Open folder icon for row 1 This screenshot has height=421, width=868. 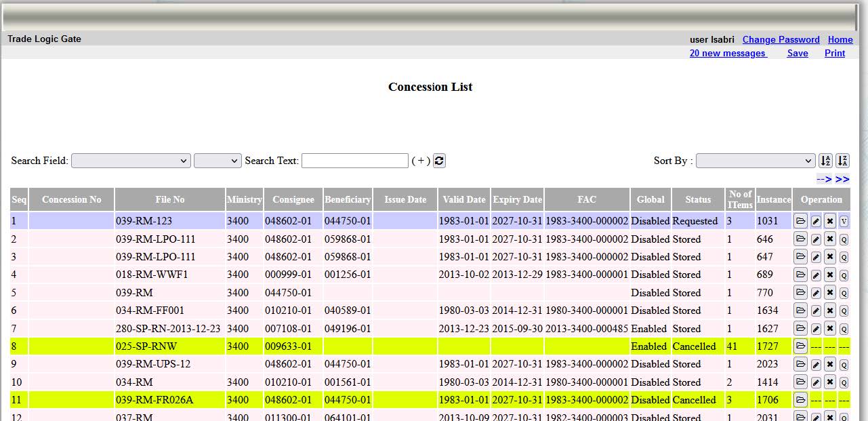pos(800,221)
